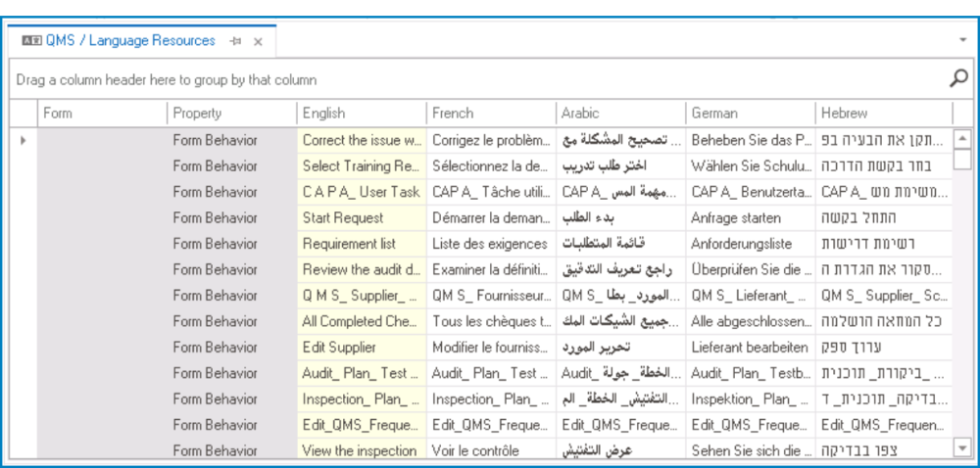Image resolution: width=980 pixels, height=468 pixels.
Task: Close the QMS / Language Resources tab
Action: click(x=258, y=41)
